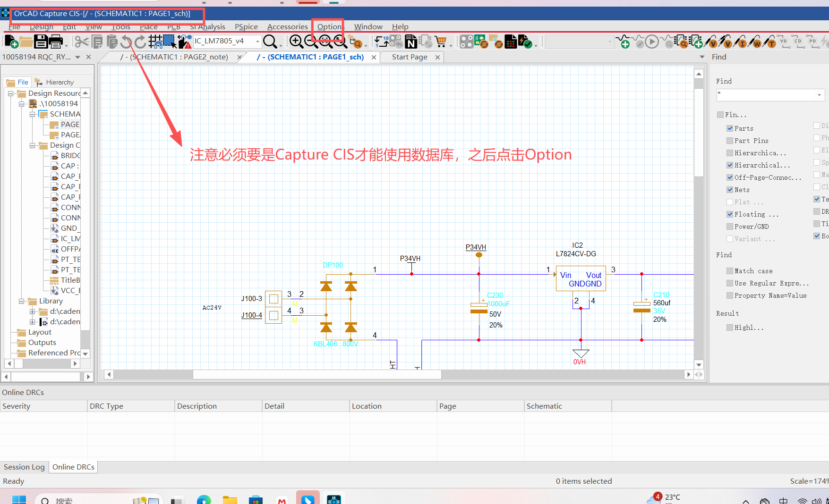Uncheck the Off-Page-Connec checkbox
The width and height of the screenshot is (829, 504).
point(730,177)
